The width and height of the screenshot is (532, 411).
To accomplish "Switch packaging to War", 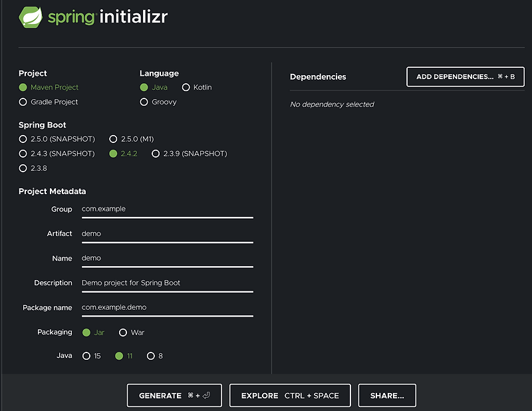I will click(x=123, y=332).
